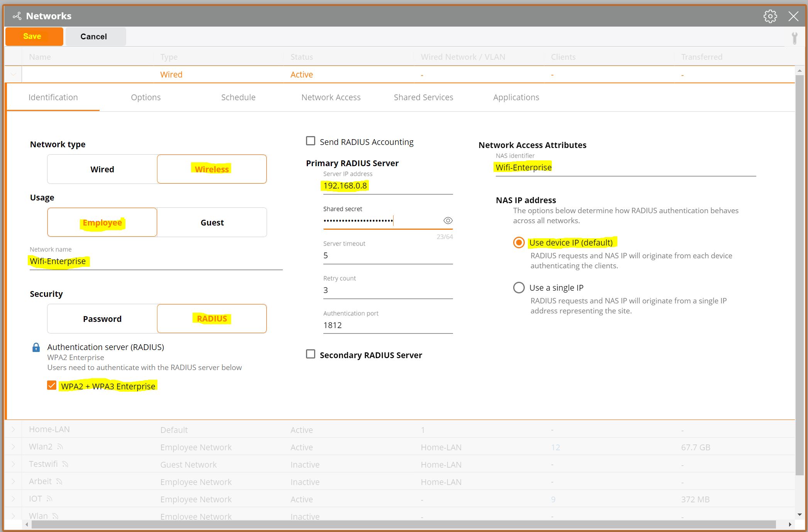808x532 pixels.
Task: Click the lock icon next to Authentication server
Action: pyautogui.click(x=36, y=347)
